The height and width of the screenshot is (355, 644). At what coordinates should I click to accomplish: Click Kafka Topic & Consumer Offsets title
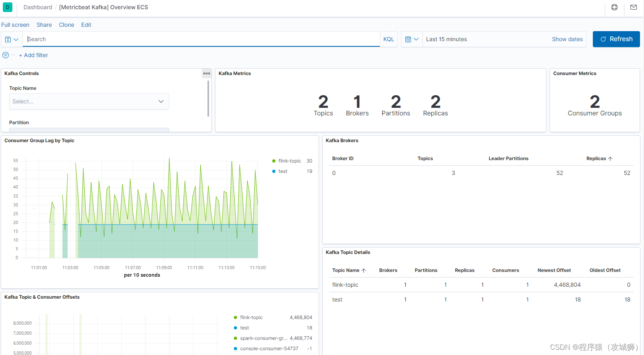(42, 297)
